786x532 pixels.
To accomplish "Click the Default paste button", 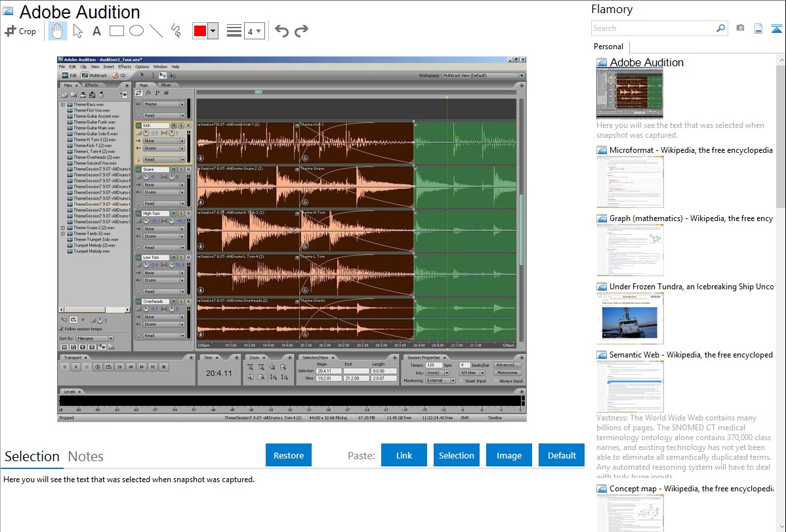I will click(562, 455).
